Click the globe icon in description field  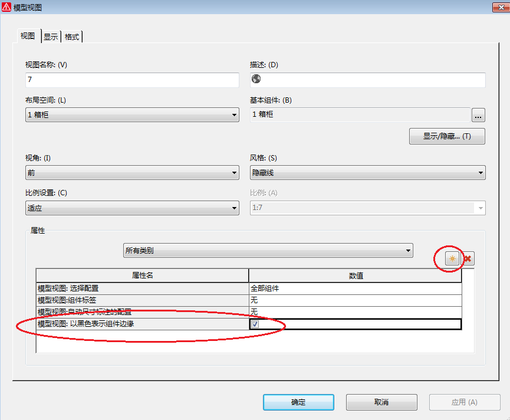[256, 80]
